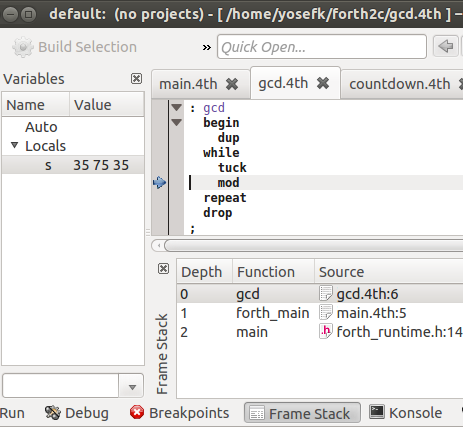Click the Quick Open search field
This screenshot has width=463, height=427.
322,47
